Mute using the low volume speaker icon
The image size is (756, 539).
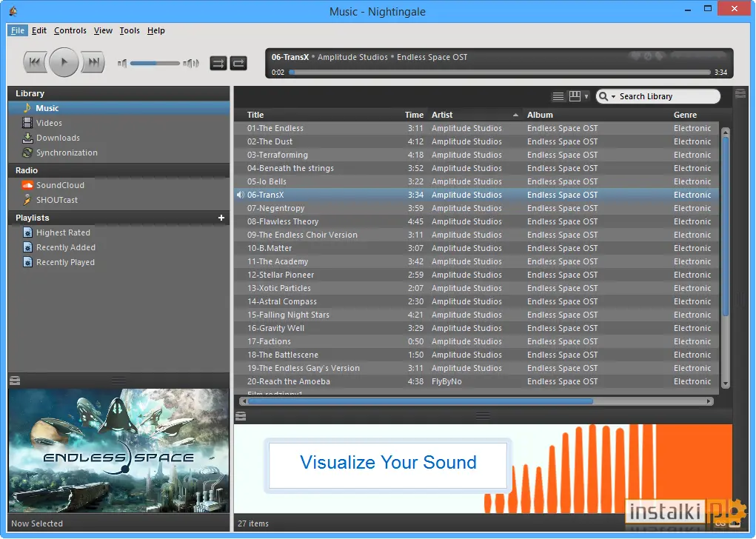pyautogui.click(x=122, y=63)
